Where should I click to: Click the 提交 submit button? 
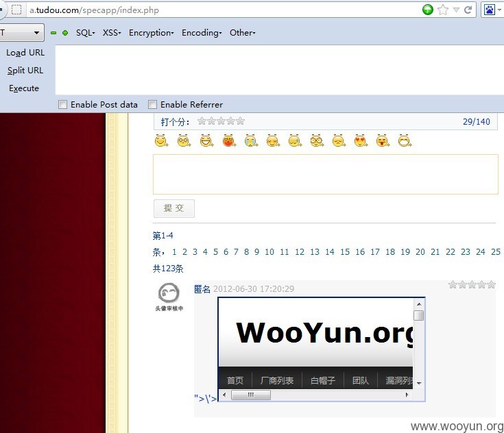coord(174,208)
